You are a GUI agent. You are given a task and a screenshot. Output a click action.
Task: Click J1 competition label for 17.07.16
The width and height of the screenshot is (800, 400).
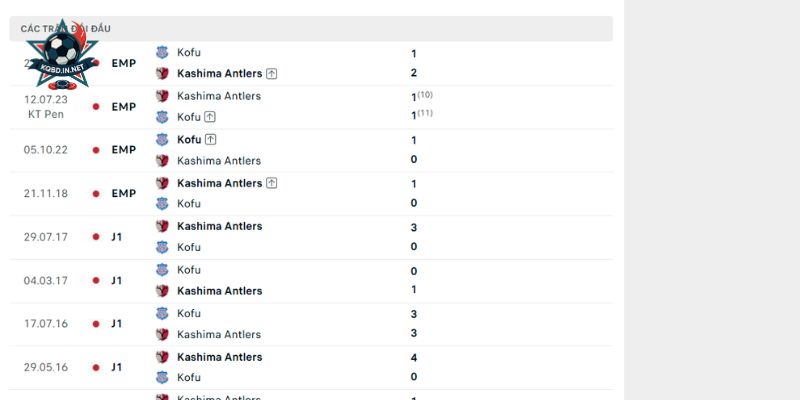pyautogui.click(x=117, y=324)
